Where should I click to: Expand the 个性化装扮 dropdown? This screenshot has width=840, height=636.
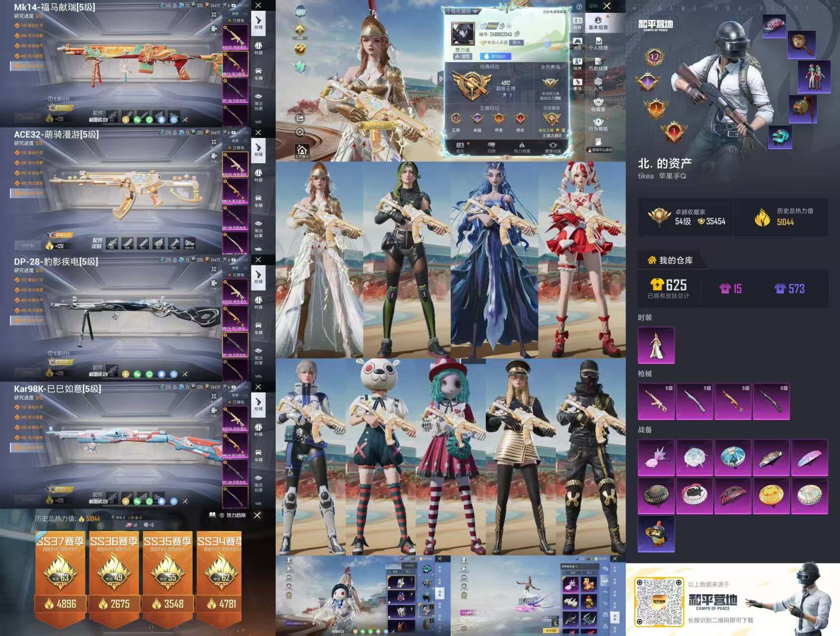[x=462, y=11]
